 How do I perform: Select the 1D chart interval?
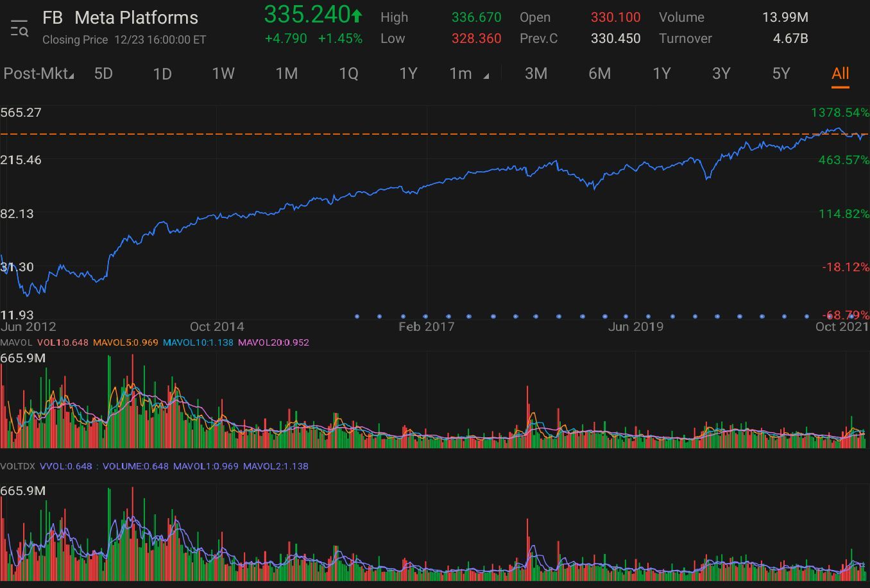(162, 74)
